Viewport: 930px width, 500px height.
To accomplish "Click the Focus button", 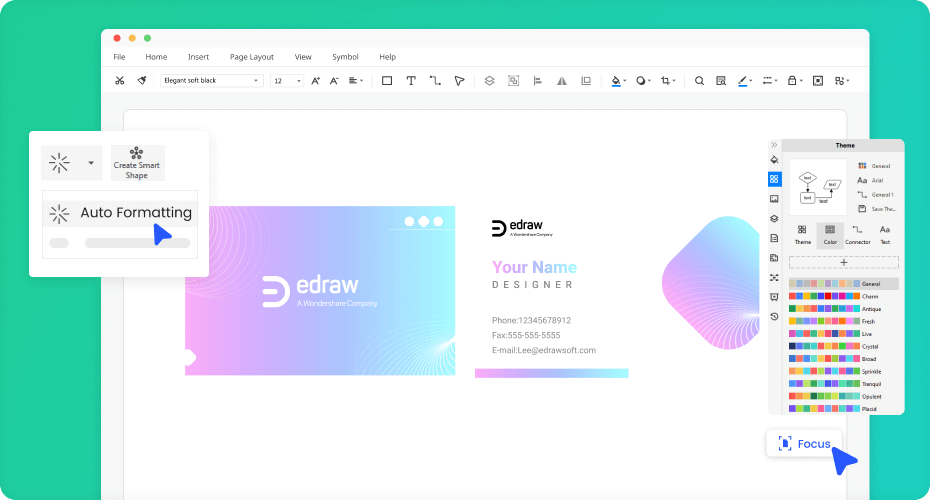I will click(804, 444).
